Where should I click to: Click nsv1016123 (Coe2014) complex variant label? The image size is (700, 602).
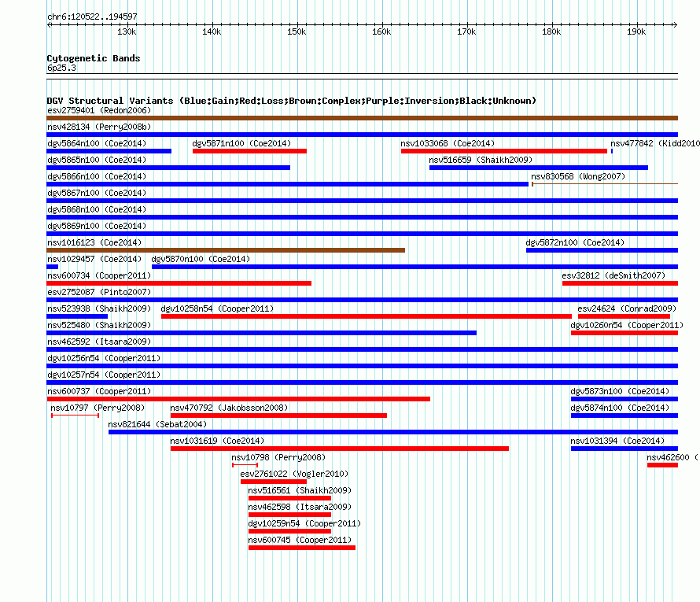[94, 242]
